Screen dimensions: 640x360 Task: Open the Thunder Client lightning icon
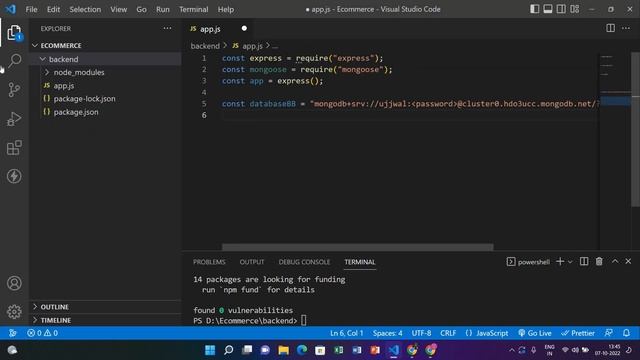14,176
